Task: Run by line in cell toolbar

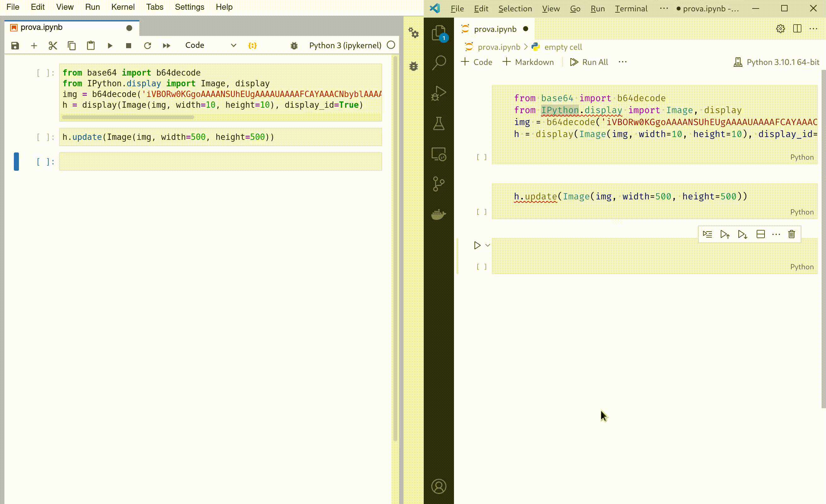Action: (707, 234)
